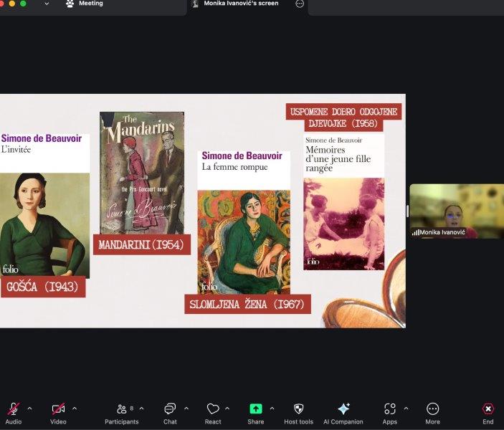504x430 pixels.
Task: Expand the audio options arrow beside Audio
Action: tap(29, 408)
